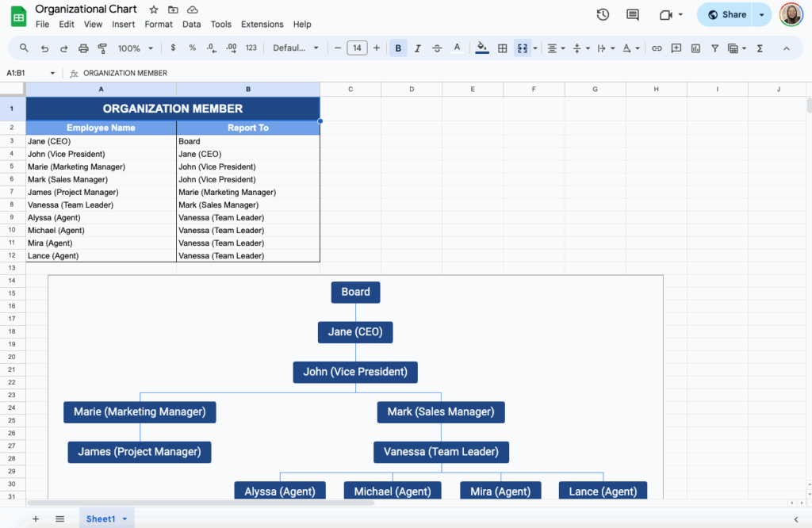Image resolution: width=812 pixels, height=528 pixels.
Task: Open the horizontal alignment dropdown
Action: click(x=554, y=48)
